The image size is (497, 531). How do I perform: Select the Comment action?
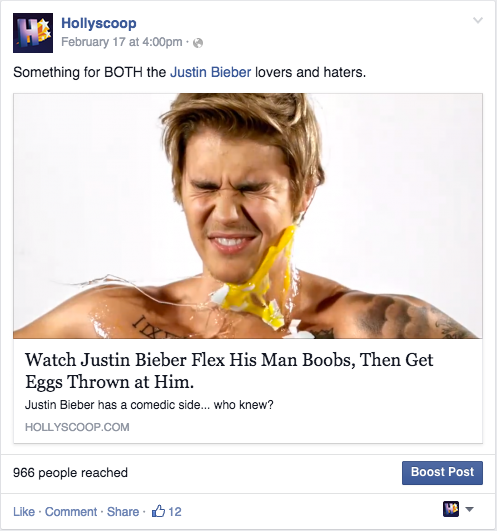click(71, 512)
